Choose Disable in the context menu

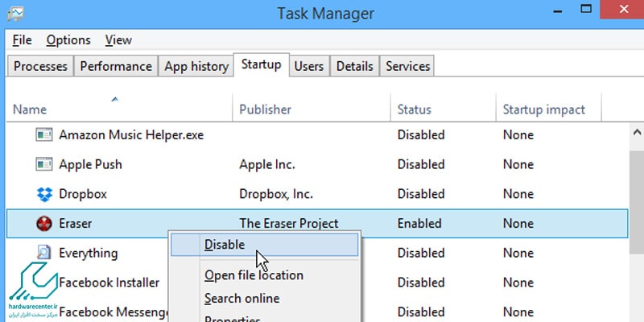[x=265, y=245]
